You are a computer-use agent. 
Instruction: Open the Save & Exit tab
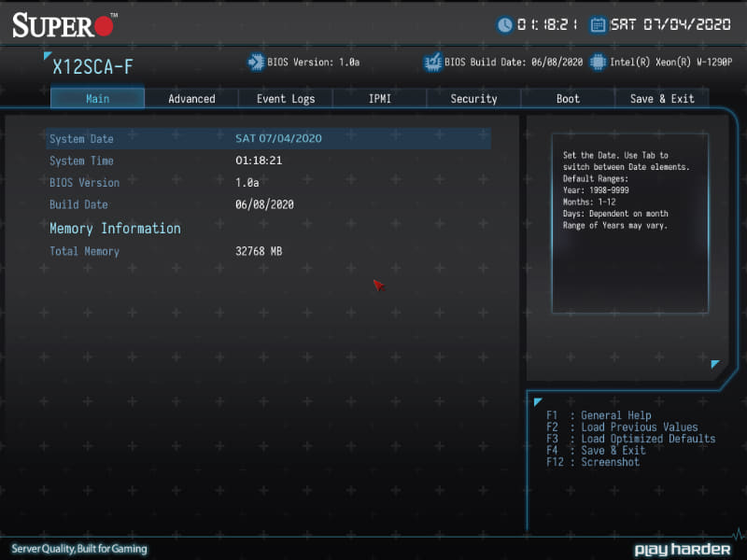pyautogui.click(x=661, y=98)
